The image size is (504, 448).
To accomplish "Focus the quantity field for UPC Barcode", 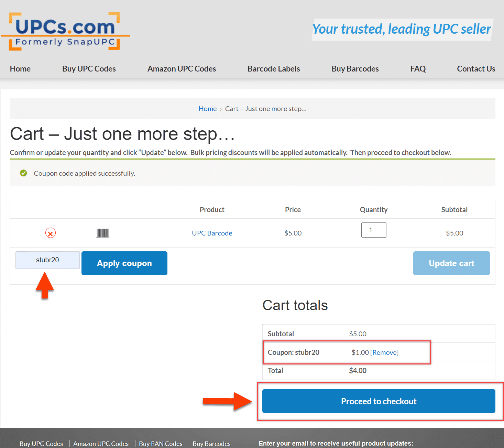I will [x=374, y=230].
